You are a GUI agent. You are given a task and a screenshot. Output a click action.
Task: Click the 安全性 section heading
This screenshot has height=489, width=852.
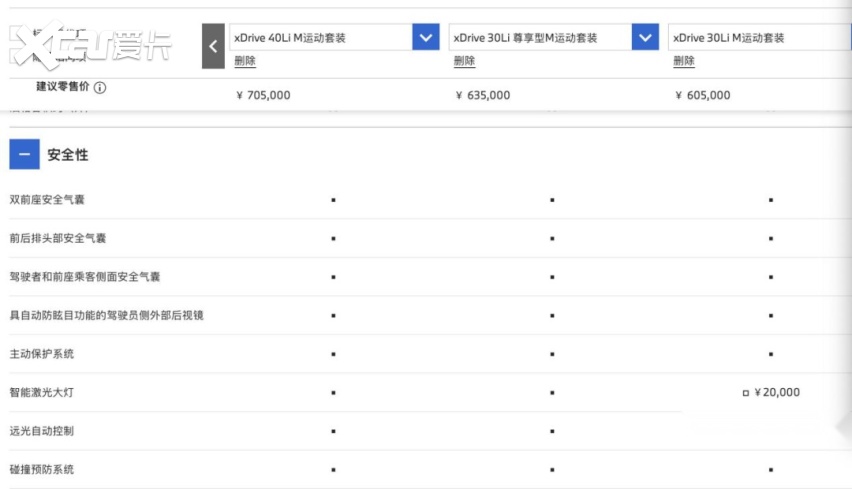(68, 155)
